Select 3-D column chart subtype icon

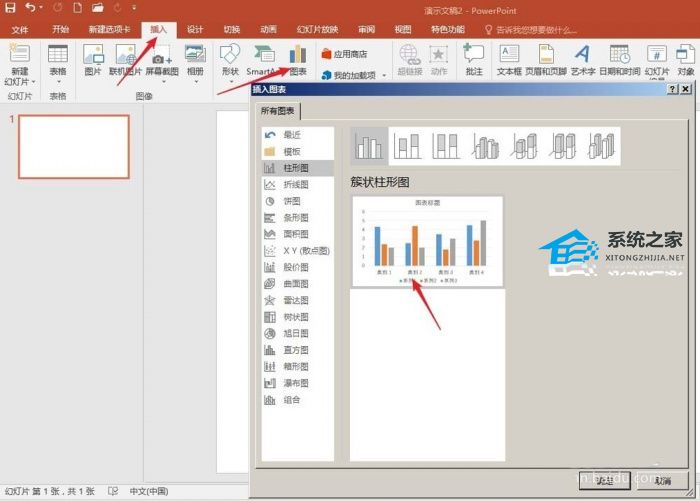(x=601, y=146)
